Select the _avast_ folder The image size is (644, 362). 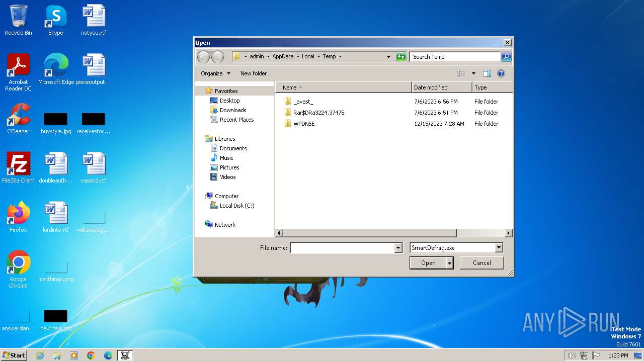303,102
